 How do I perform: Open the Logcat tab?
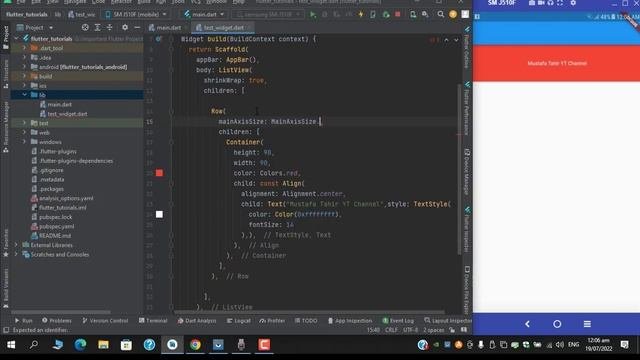pyautogui.click(x=239, y=321)
